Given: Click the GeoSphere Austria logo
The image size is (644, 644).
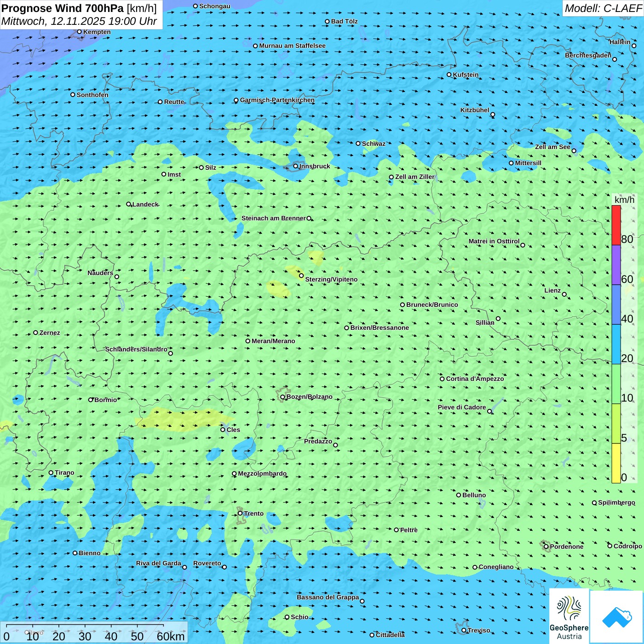Looking at the screenshot, I should (569, 616).
